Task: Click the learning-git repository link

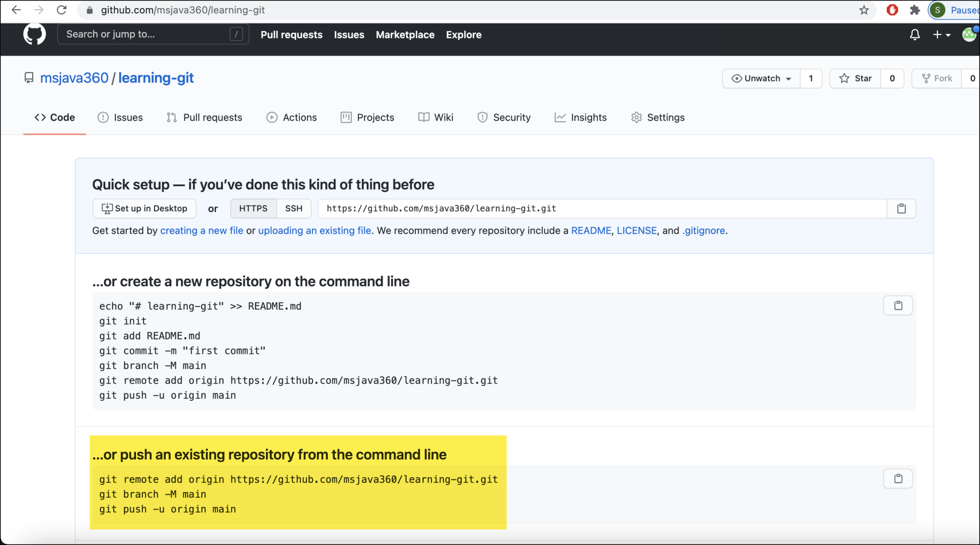Action: click(x=156, y=78)
